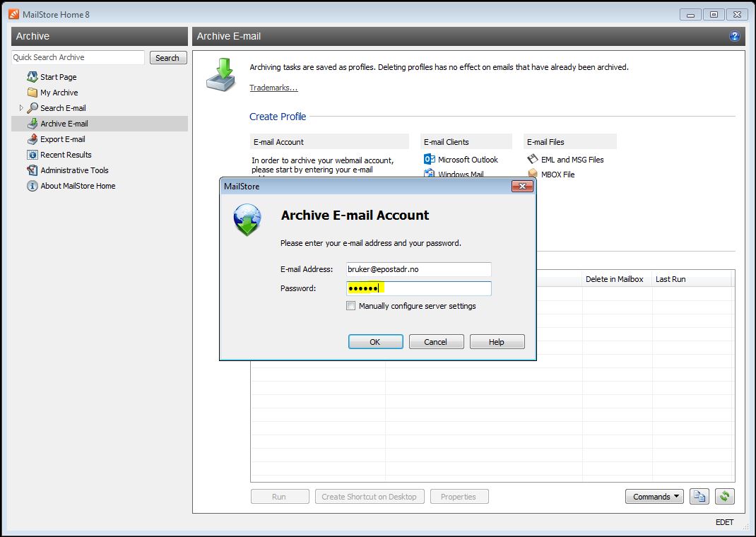Click the My Archive folder icon
This screenshot has height=537, width=756.
coord(33,92)
